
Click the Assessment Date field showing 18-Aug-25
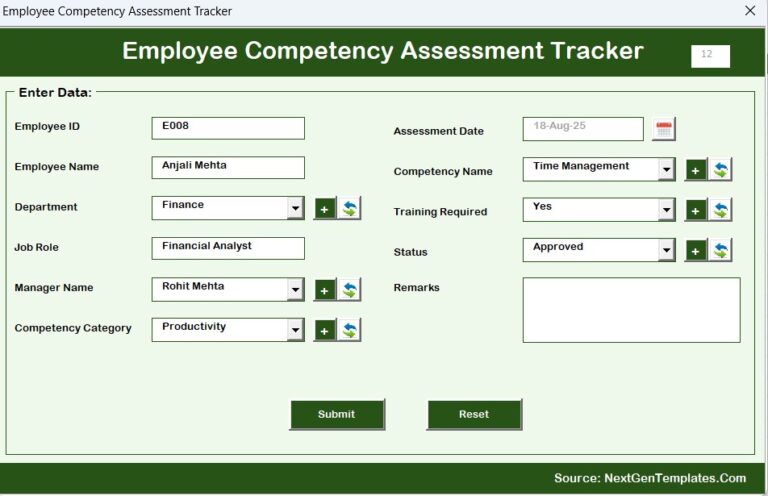583,129
